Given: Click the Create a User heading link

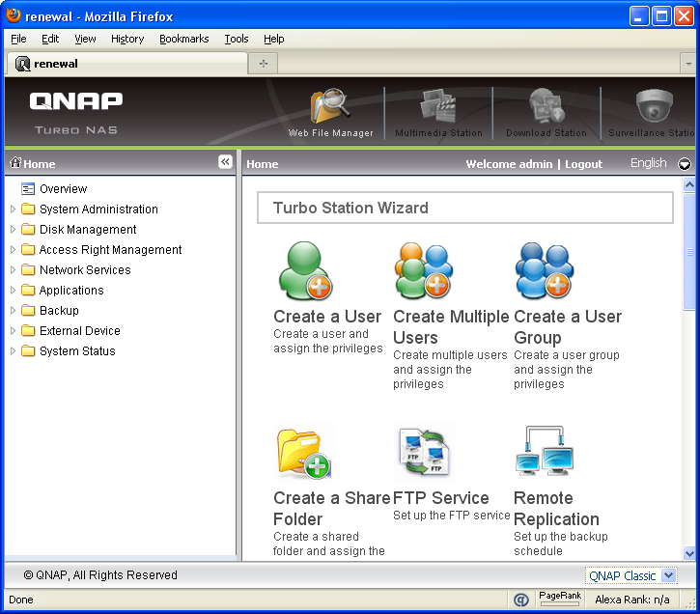Looking at the screenshot, I should 327,317.
